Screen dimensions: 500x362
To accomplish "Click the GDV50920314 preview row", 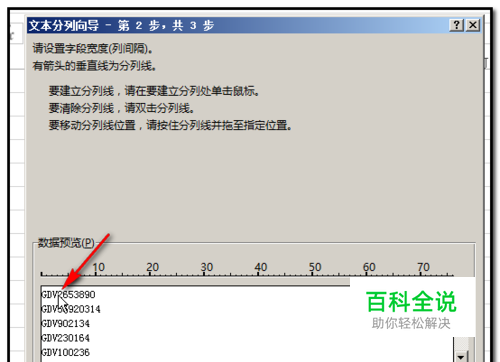I will click(x=71, y=309).
